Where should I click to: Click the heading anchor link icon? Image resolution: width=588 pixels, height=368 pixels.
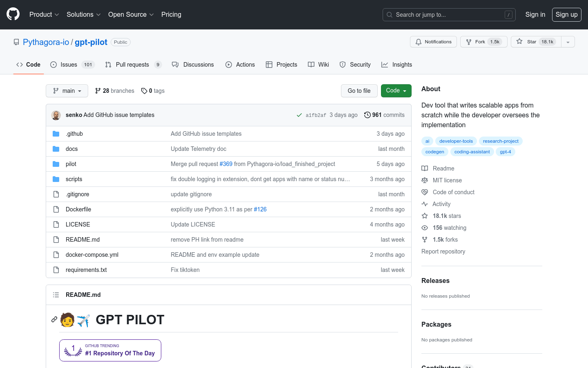[54, 319]
